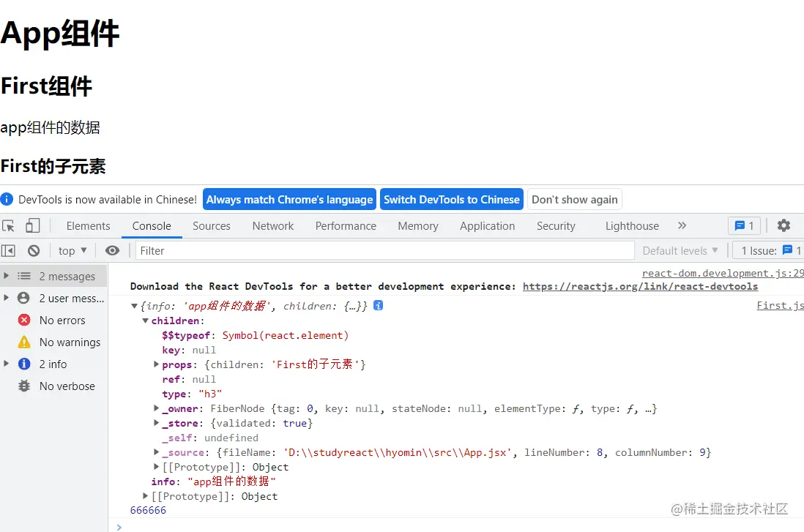Toggle the live expression eye icon

pos(112,250)
